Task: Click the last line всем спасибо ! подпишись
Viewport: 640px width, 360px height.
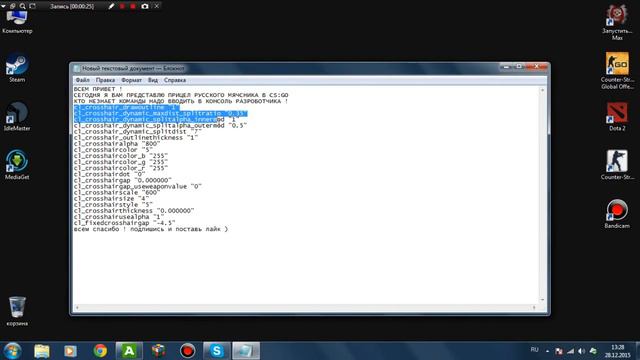Action: tap(151, 229)
